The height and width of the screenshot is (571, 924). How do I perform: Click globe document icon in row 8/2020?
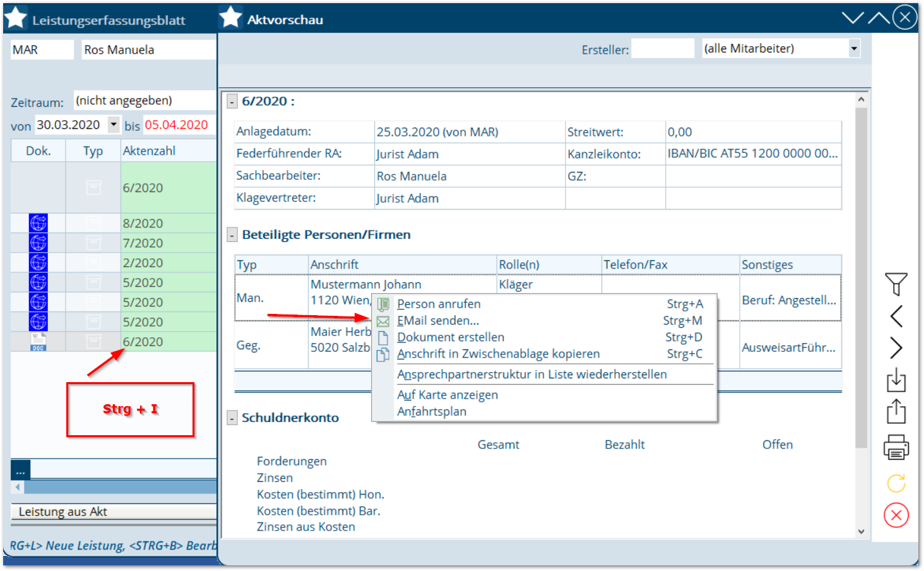coord(38,223)
